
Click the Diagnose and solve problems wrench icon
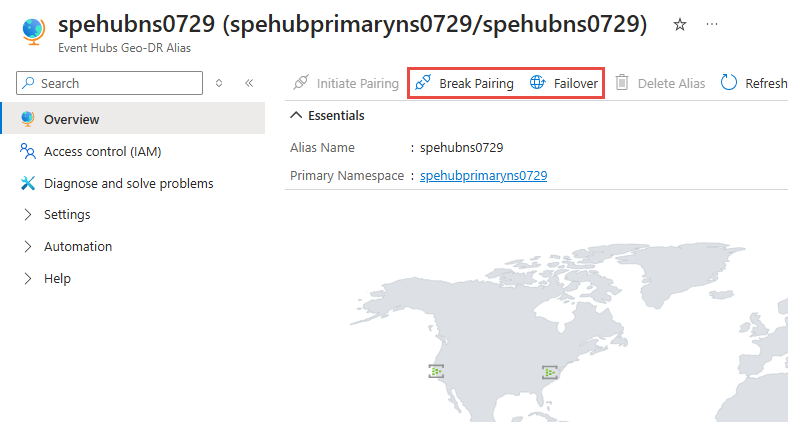tap(27, 184)
